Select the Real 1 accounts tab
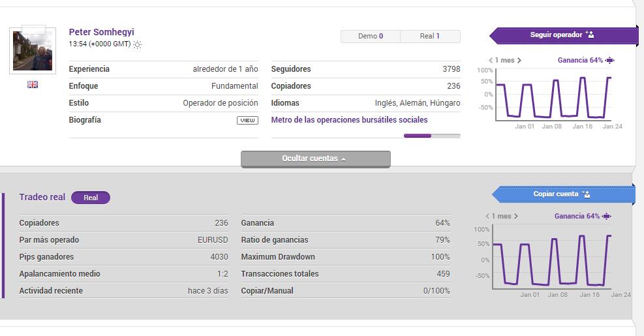 pyautogui.click(x=430, y=37)
